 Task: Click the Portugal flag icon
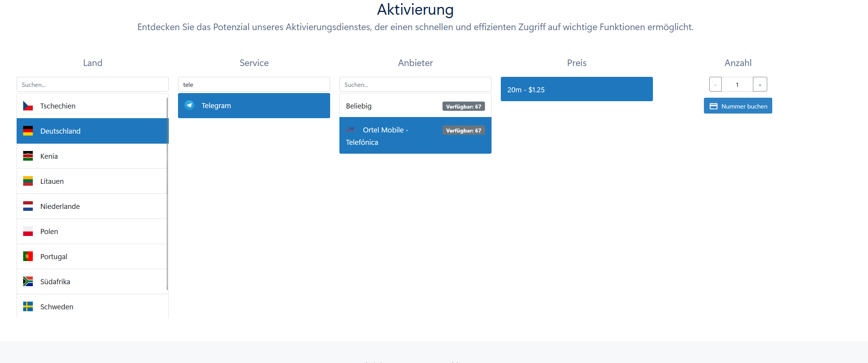pyautogui.click(x=28, y=256)
